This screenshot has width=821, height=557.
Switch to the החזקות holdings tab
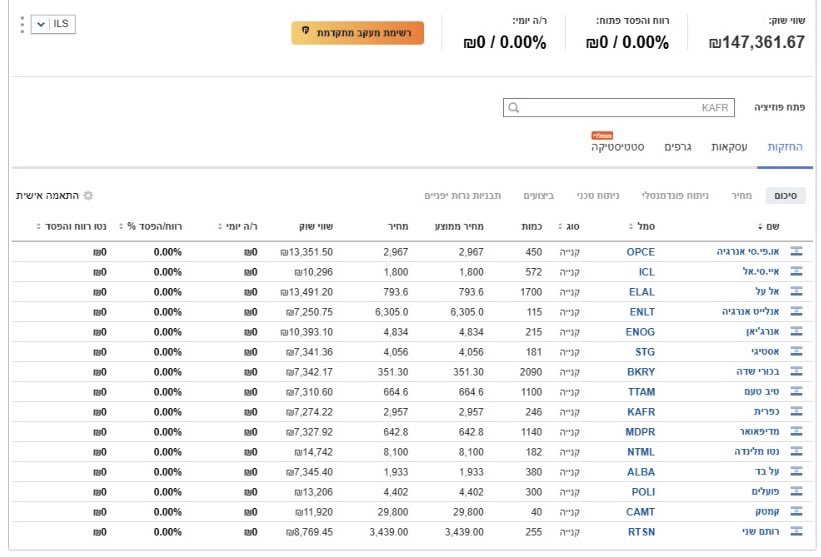click(x=785, y=147)
